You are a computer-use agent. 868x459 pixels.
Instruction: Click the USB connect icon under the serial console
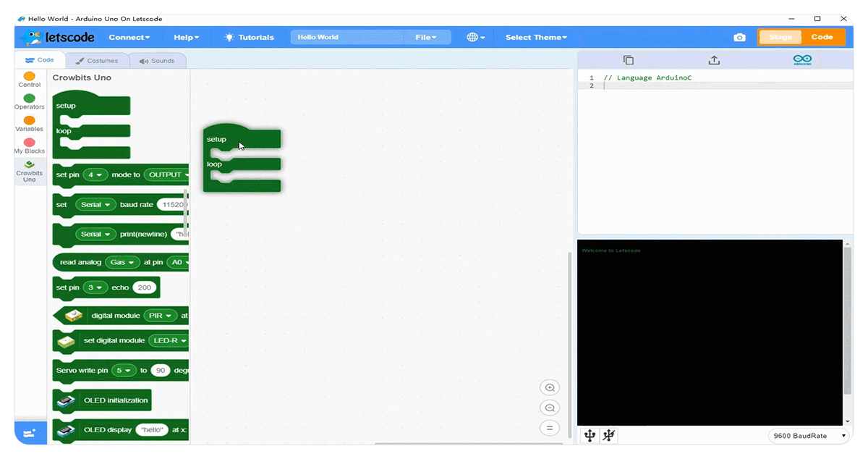click(x=590, y=435)
